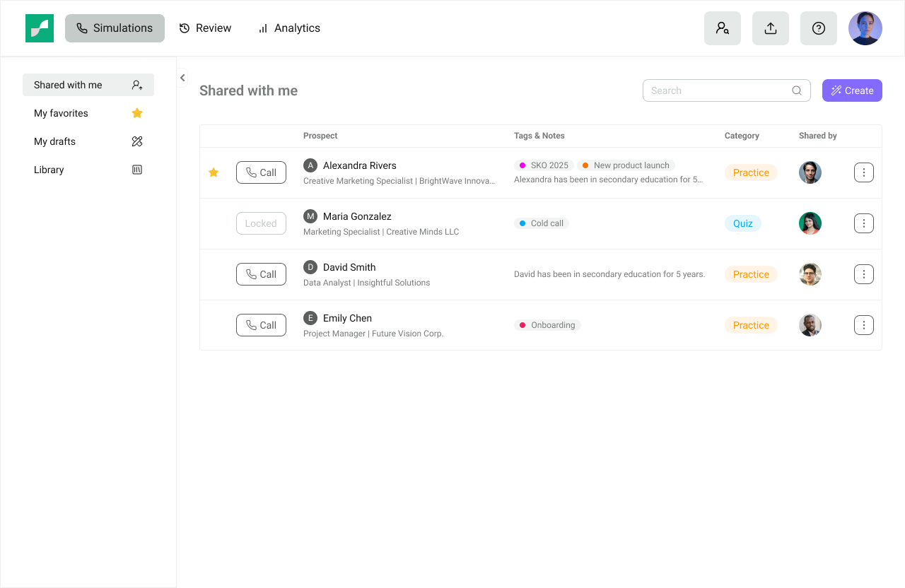Viewport: 905px width, 588px height.
Task: Click the Create button
Action: (852, 90)
